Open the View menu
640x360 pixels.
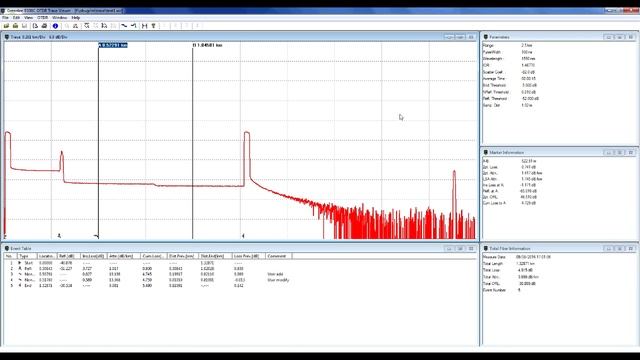coord(28,18)
